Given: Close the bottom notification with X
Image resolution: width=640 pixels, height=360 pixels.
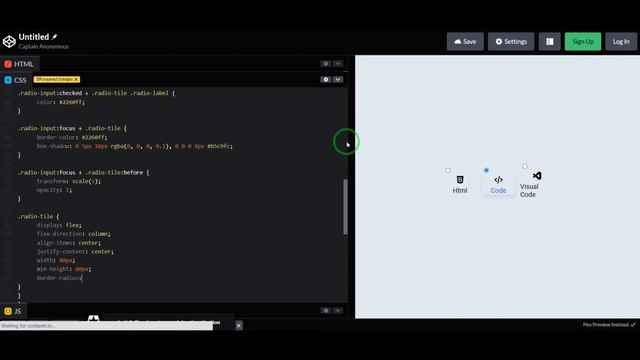Looking at the screenshot, I should point(239,325).
